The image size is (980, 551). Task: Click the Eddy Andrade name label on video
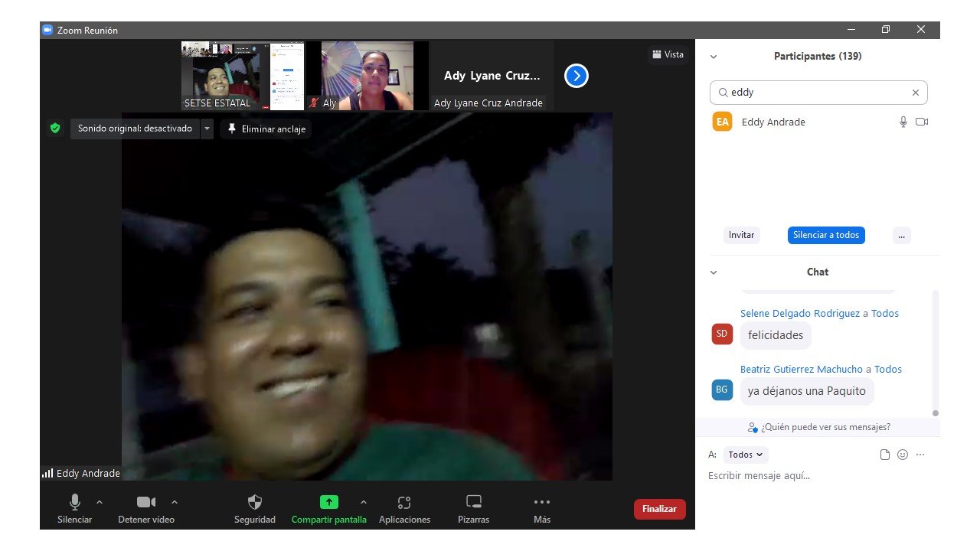[88, 474]
